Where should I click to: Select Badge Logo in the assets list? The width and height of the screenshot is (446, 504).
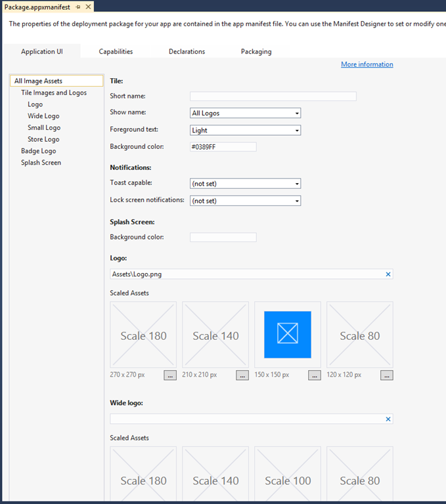pos(38,151)
